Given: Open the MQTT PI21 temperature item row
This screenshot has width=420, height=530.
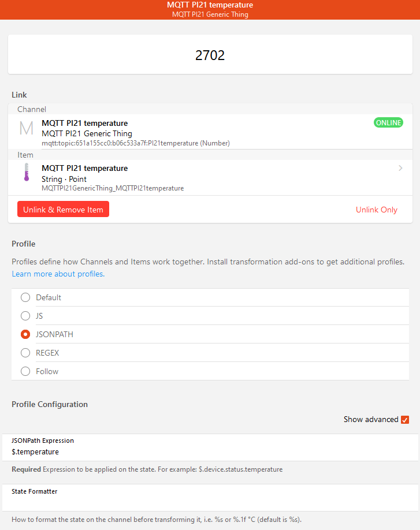Looking at the screenshot, I should (x=210, y=177).
